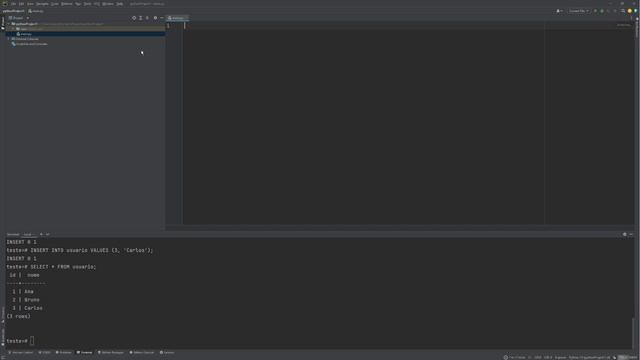This screenshot has width=640, height=360.
Task: Open the Run menu
Action: 78,4
